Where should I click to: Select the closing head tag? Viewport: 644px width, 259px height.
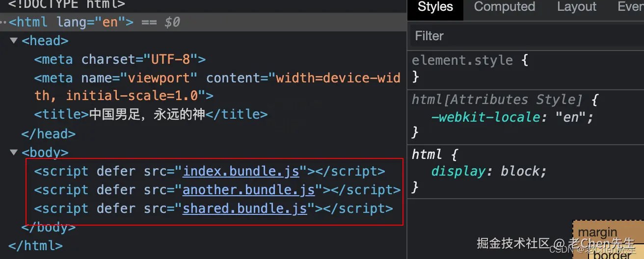pos(49,133)
